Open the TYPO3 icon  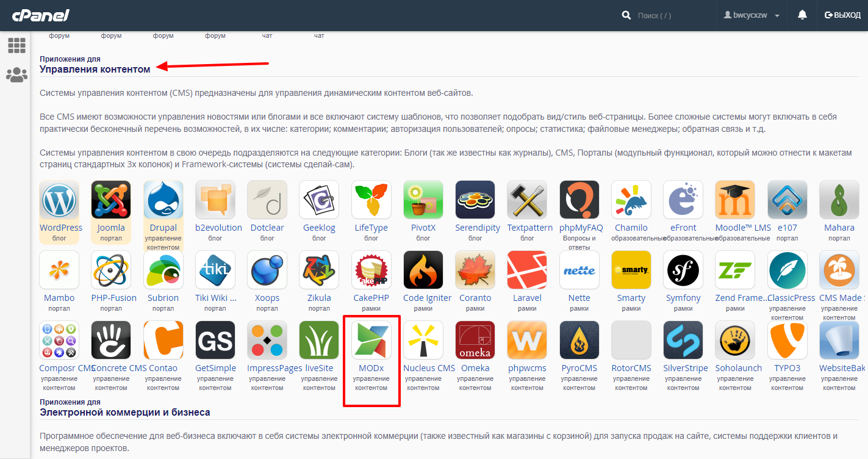coord(787,341)
